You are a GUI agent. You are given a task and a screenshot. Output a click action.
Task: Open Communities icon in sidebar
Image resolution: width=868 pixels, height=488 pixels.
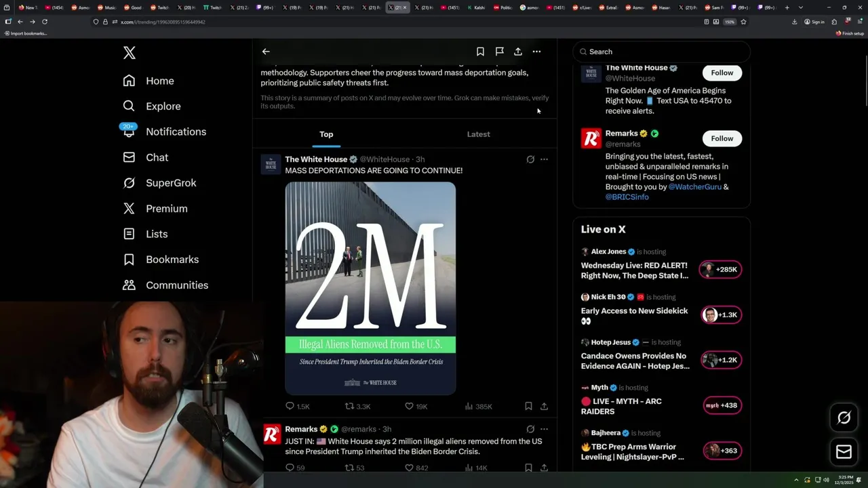[x=129, y=285]
